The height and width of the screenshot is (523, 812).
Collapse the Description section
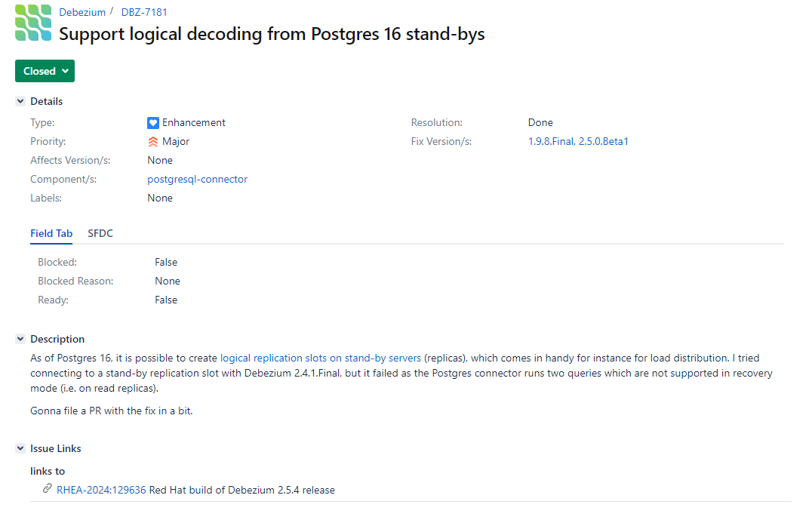20,340
